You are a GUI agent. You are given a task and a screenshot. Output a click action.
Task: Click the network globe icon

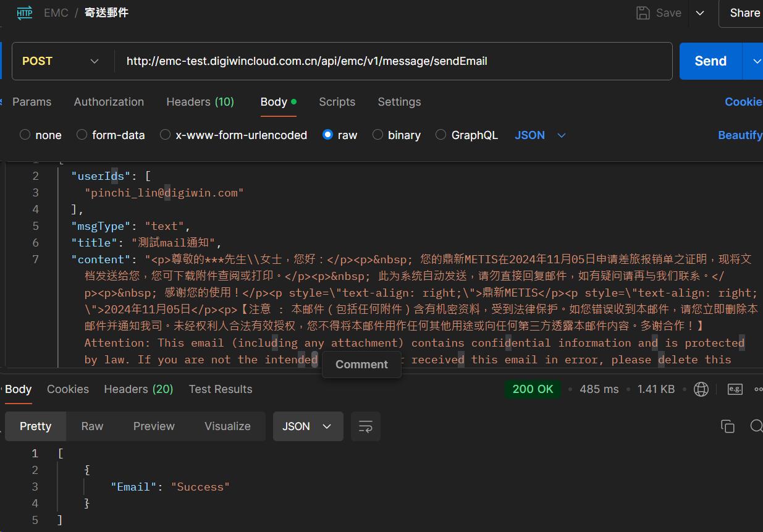[701, 389]
